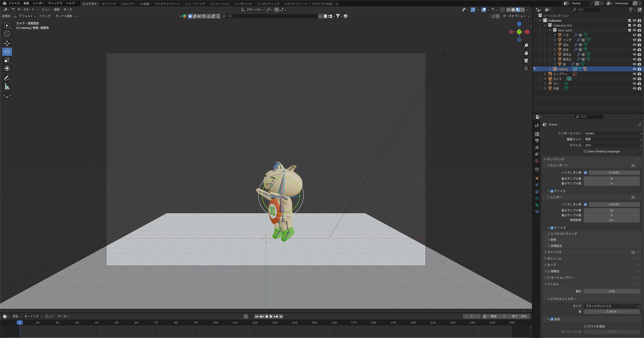Disable the Collection.001 checkbox
Image resolution: width=644 pixels, height=338 pixels.
pyautogui.click(x=629, y=25)
